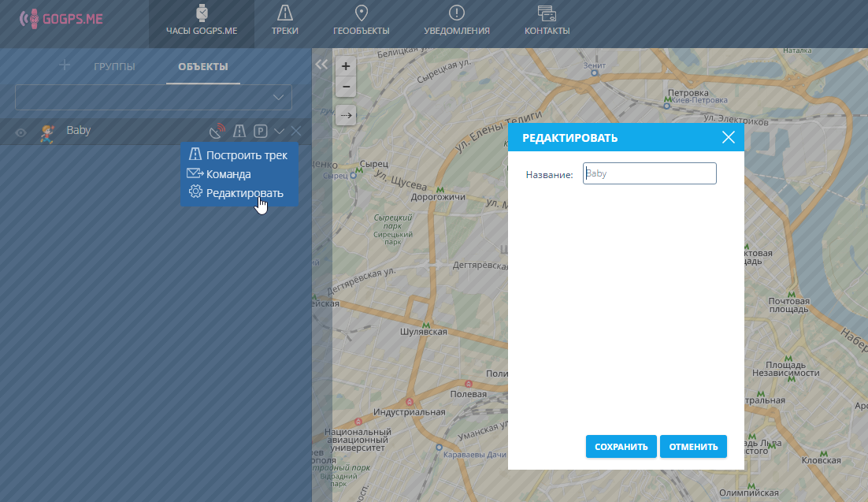Toggle visibility eye for Baby object

tap(21, 132)
